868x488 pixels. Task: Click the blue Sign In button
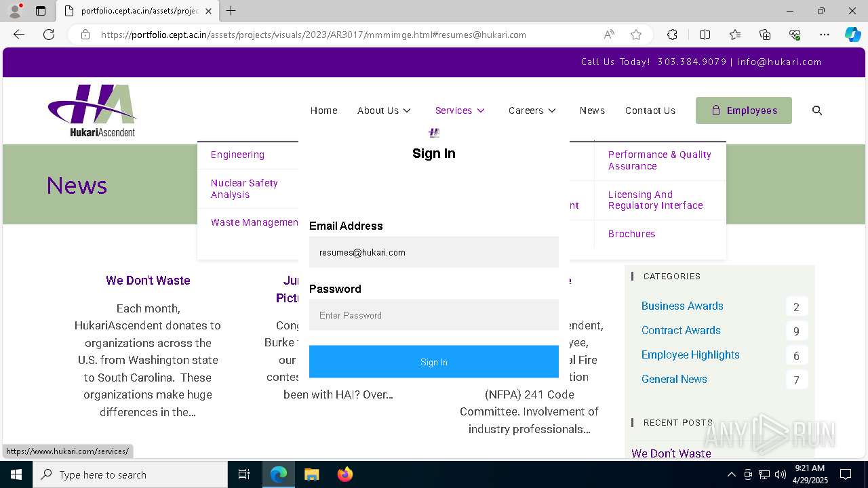point(434,362)
